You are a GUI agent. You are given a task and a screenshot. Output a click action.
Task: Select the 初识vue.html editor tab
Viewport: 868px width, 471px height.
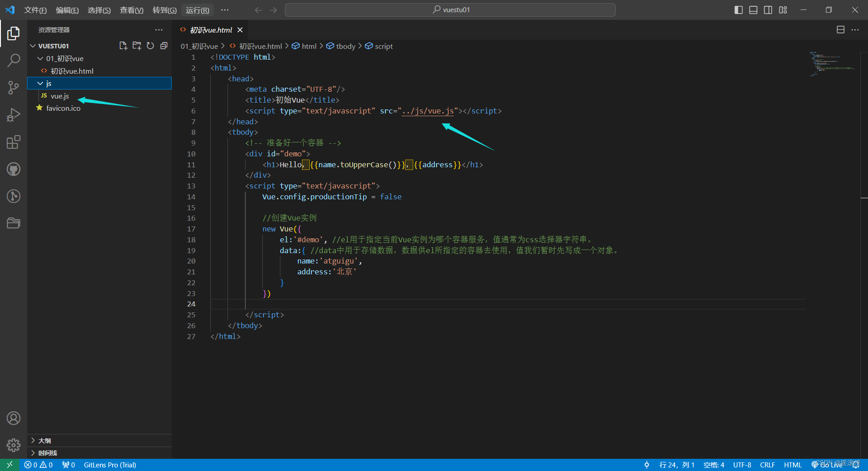point(211,30)
